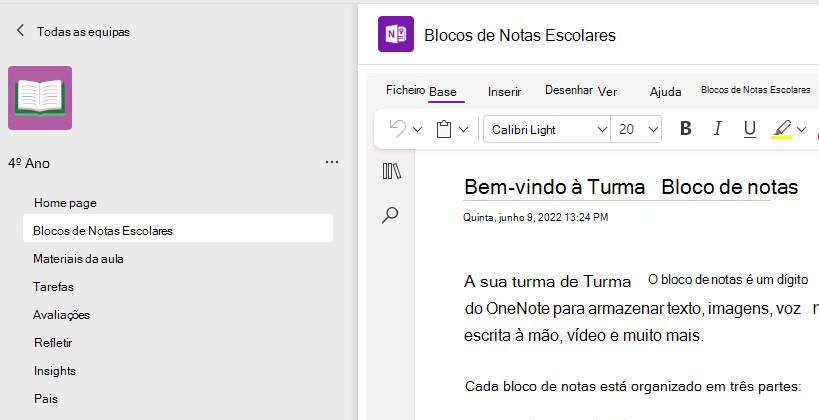The width and height of the screenshot is (819, 420).
Task: Go back to Todas as equipas
Action: [x=73, y=31]
